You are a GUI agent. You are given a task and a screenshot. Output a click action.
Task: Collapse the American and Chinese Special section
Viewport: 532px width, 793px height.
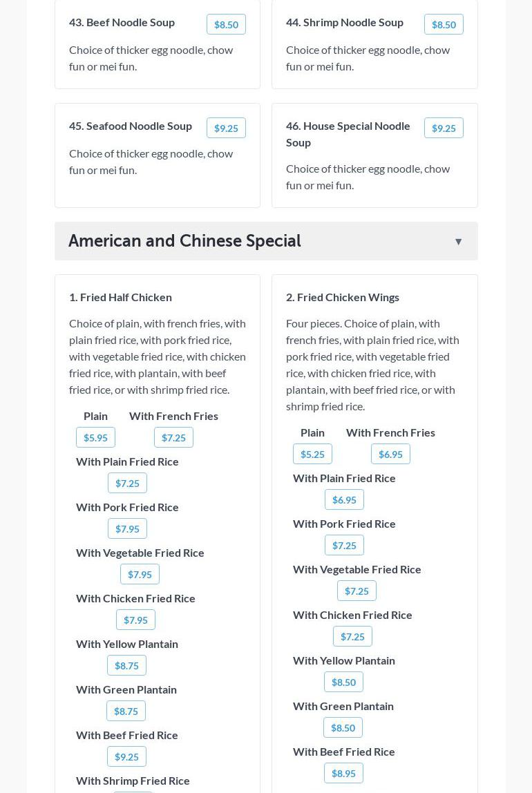point(458,242)
